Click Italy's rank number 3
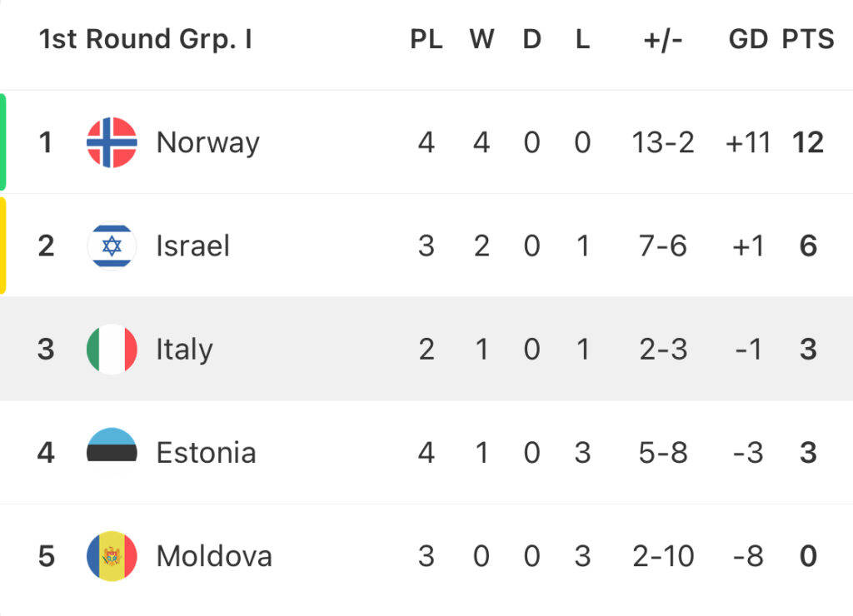 pos(46,350)
